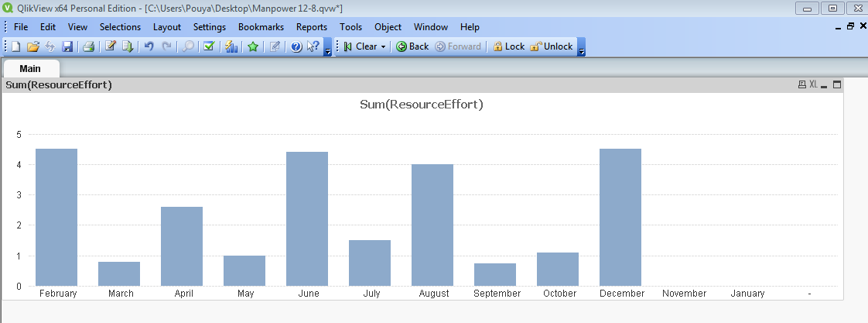Undo the last layout change
Viewport: 868px width, 323px height.
(x=149, y=46)
